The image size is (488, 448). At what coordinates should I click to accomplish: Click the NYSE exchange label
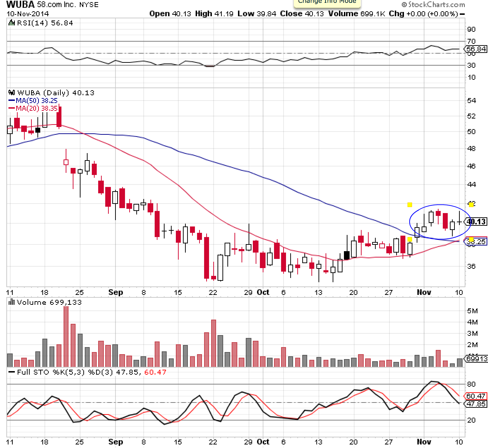[x=89, y=5]
